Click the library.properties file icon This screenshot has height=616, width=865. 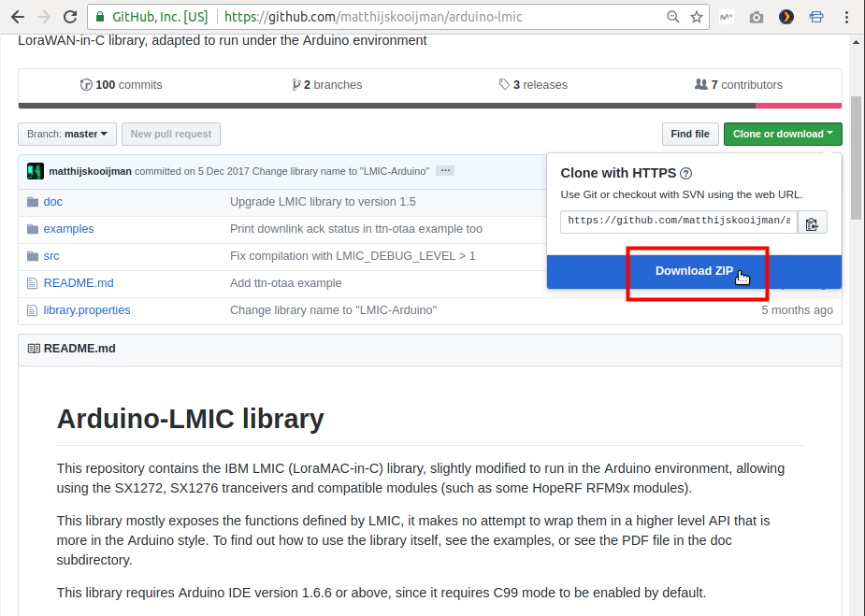point(33,310)
